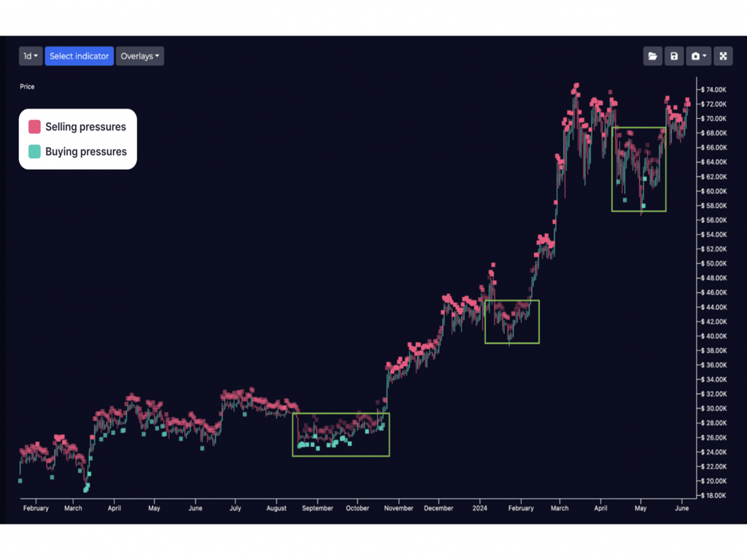Screen dimensions: 747x560
Task: Toggle fullscreen chart view
Action: pos(723,56)
